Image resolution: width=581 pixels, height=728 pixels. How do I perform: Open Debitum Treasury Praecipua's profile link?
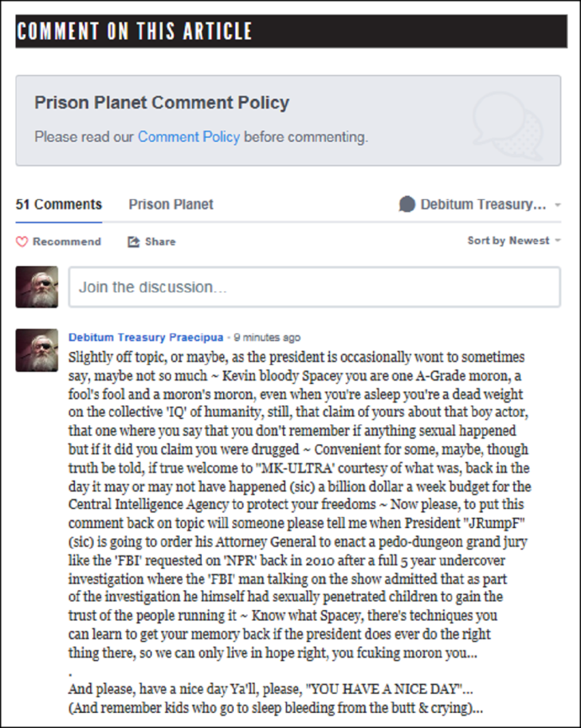[x=146, y=338]
